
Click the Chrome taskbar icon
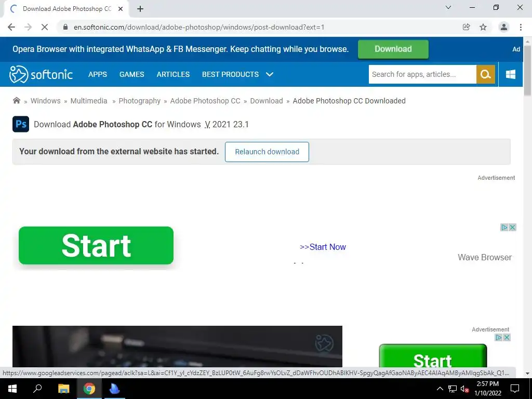(89, 389)
